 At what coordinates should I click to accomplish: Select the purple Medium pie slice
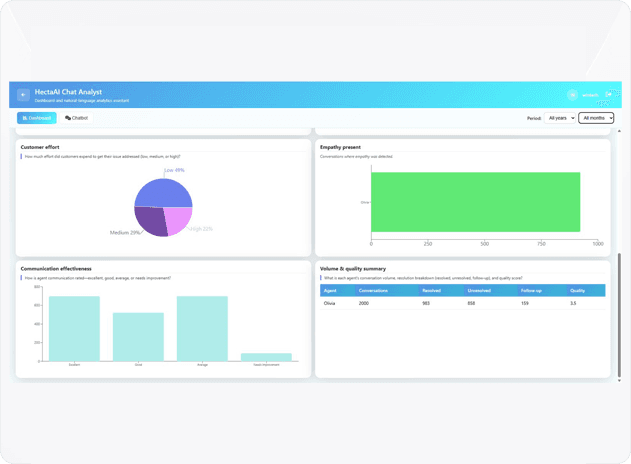coord(149,220)
